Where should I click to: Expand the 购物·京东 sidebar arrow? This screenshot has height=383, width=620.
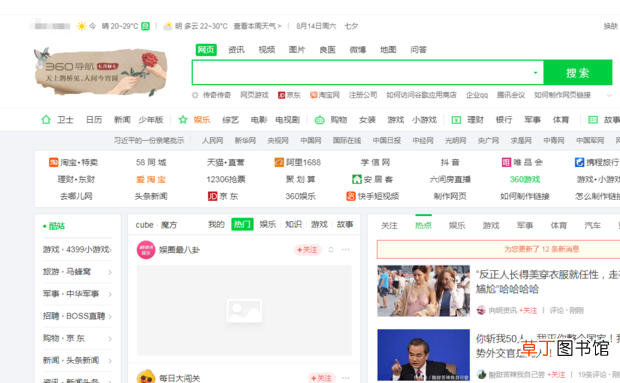[x=110, y=338]
